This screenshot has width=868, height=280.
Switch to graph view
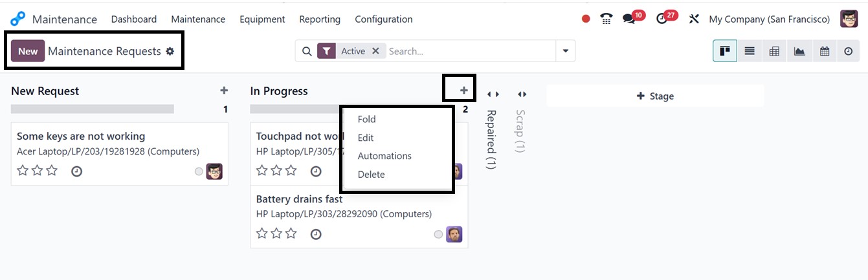pyautogui.click(x=799, y=51)
